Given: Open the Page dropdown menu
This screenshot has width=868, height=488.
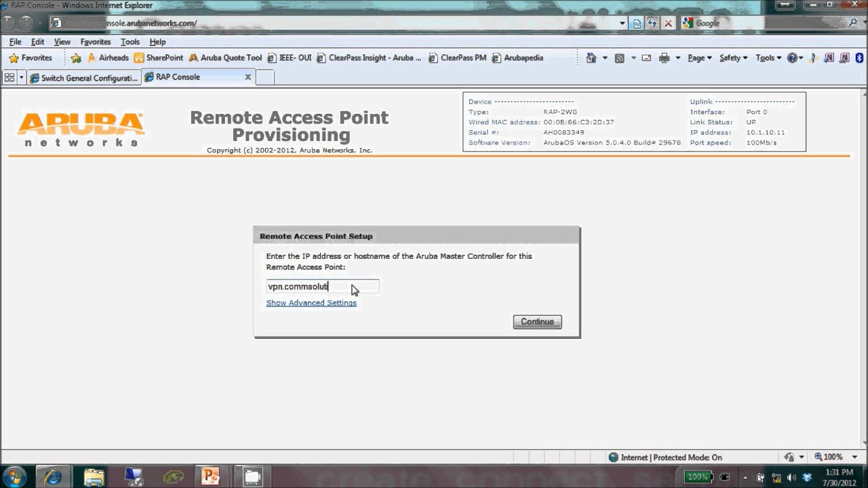Looking at the screenshot, I should coord(700,58).
